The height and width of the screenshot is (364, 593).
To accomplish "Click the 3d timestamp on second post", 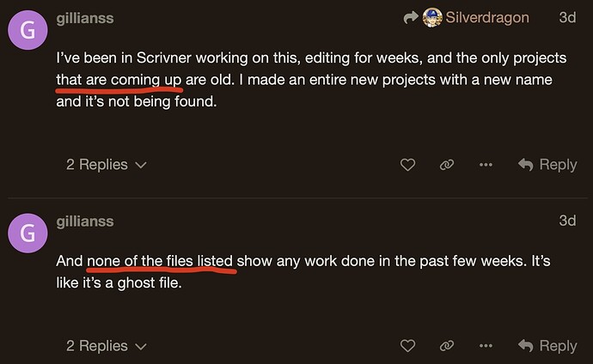I will 567,221.
